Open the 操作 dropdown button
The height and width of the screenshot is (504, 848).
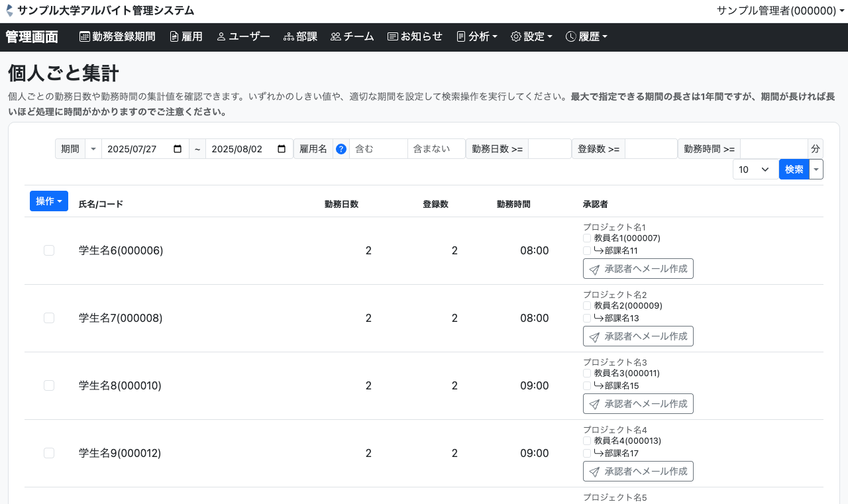[49, 201]
